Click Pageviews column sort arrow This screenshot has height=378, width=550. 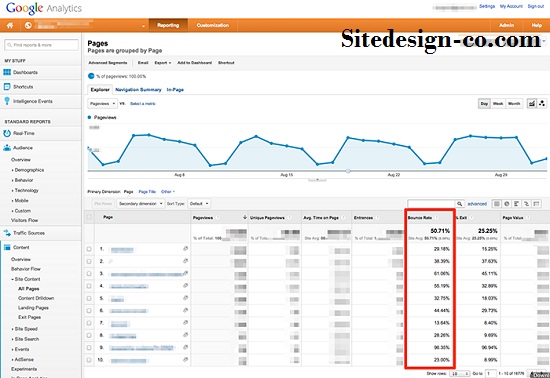click(x=244, y=218)
